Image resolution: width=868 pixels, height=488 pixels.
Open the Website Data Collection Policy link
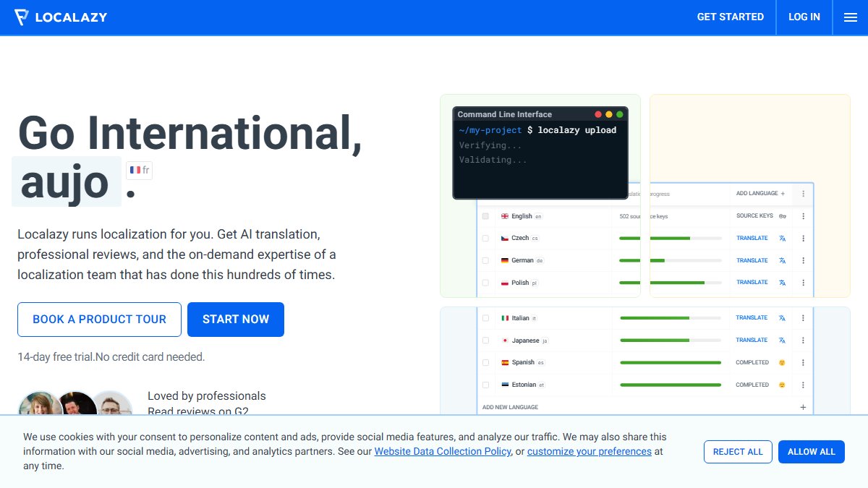pos(443,451)
